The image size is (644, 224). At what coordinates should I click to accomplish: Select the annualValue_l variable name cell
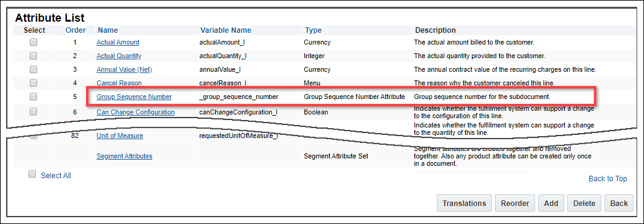220,69
